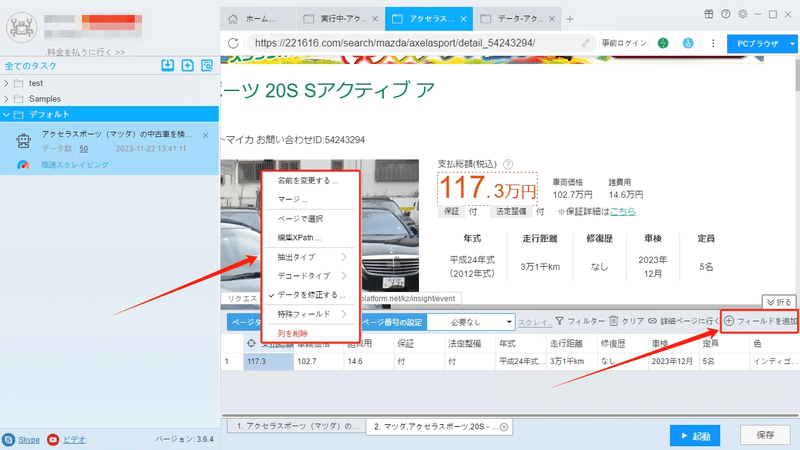The image size is (800, 450).
Task: Open the three-dot browser menu
Action: pyautogui.click(x=713, y=43)
